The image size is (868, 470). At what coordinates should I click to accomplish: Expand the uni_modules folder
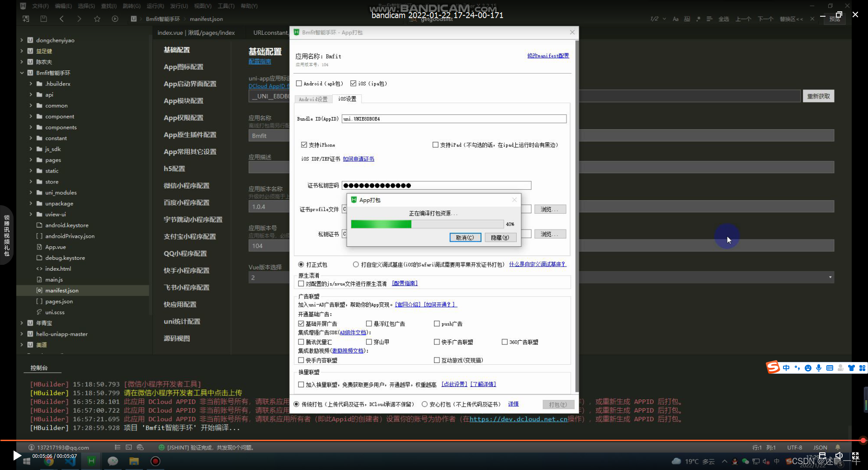click(x=31, y=193)
